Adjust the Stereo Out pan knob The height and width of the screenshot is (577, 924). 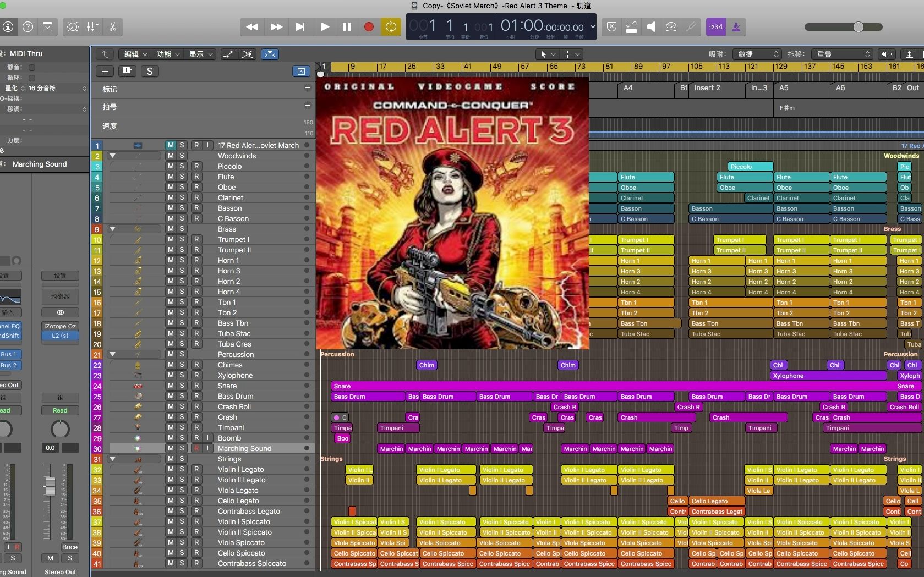pyautogui.click(x=60, y=429)
